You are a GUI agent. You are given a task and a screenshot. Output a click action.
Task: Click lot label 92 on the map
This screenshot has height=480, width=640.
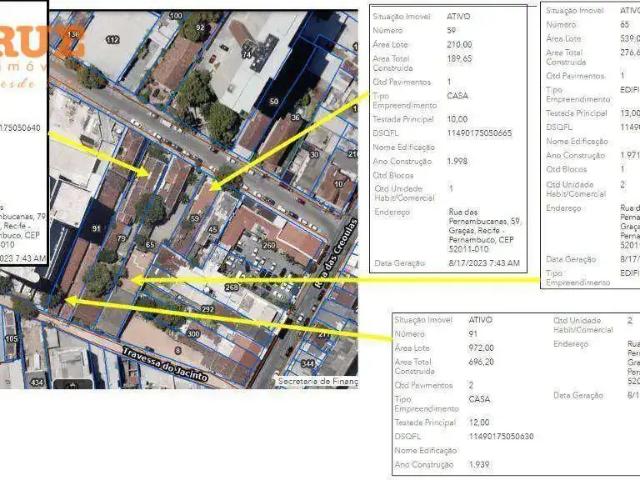200,28
